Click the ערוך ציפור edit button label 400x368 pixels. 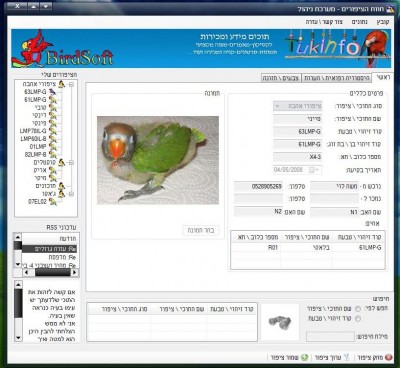328,358
